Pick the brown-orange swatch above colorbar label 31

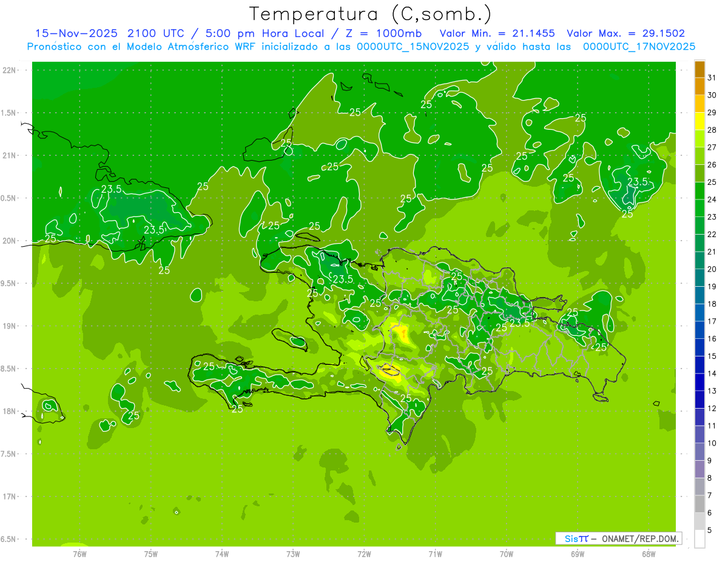(x=699, y=69)
